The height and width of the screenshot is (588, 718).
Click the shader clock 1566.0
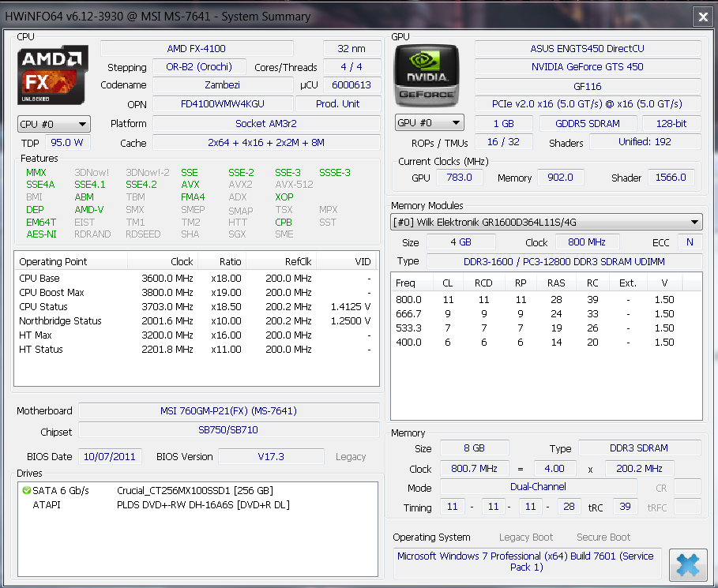pos(671,177)
